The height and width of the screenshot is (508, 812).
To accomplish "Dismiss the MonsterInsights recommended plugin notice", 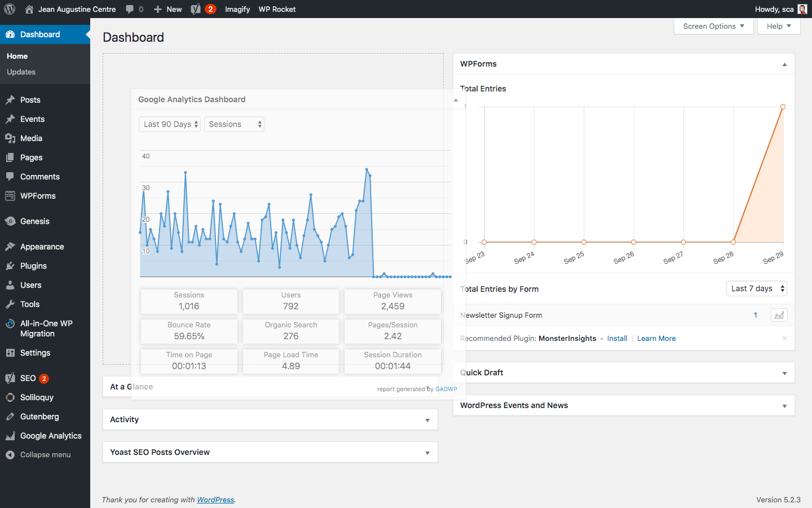I will [784, 338].
